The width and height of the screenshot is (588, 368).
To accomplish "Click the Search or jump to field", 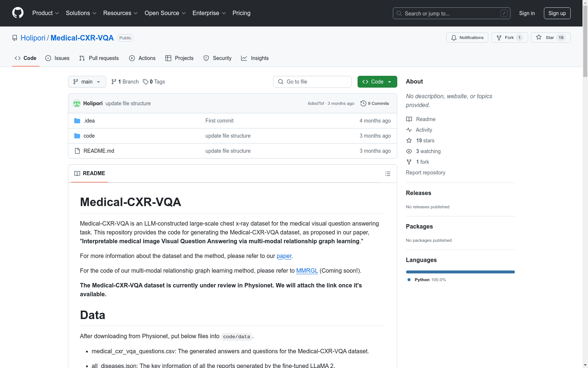I will [452, 13].
